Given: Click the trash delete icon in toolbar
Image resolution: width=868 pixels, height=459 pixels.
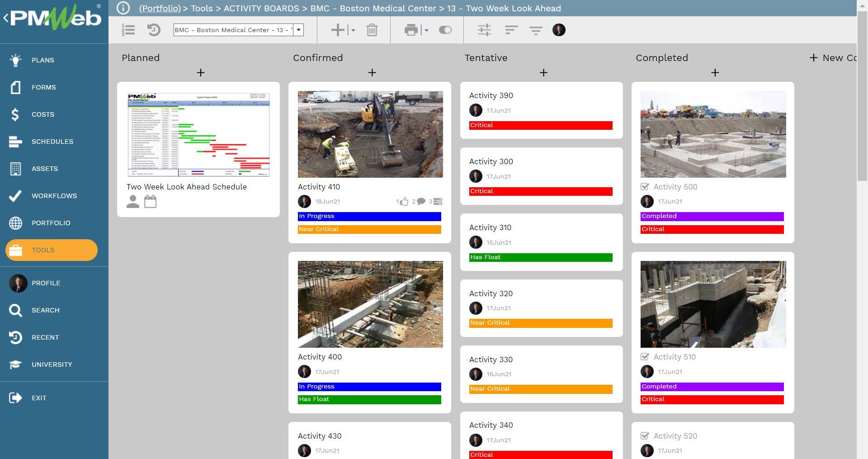Looking at the screenshot, I should pos(372,30).
